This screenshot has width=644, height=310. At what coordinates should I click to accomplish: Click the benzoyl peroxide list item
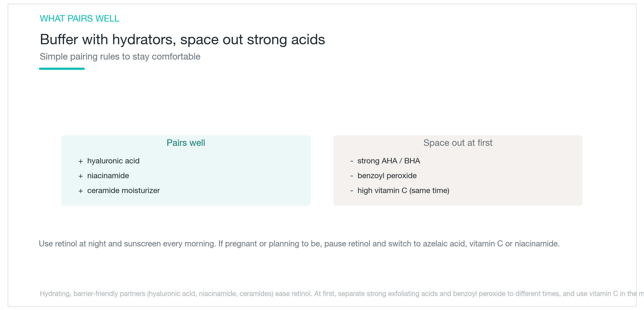pos(387,176)
